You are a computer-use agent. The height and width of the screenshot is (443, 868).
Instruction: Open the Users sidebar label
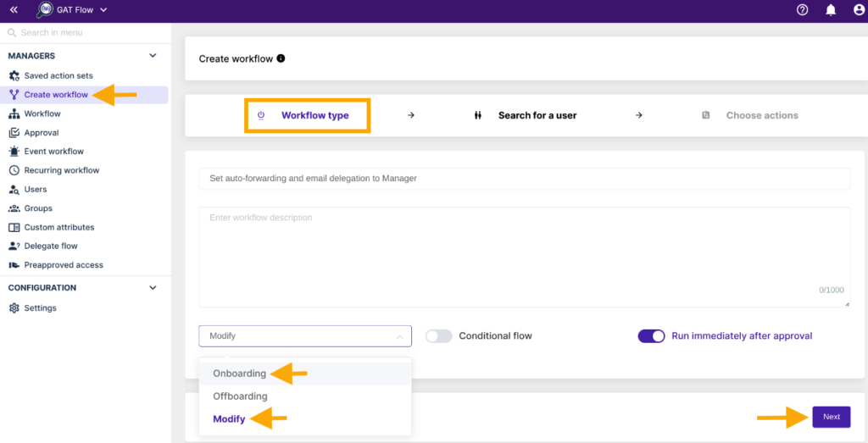pos(36,189)
